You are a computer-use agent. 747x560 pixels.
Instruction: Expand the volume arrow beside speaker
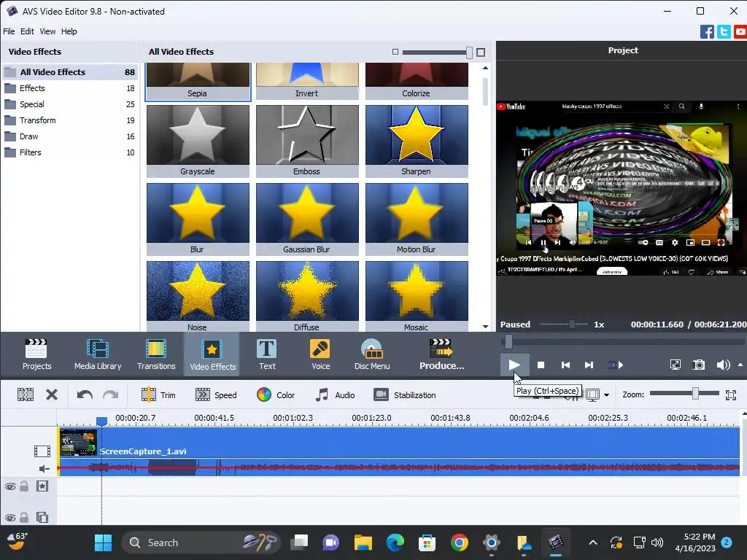[x=740, y=365]
